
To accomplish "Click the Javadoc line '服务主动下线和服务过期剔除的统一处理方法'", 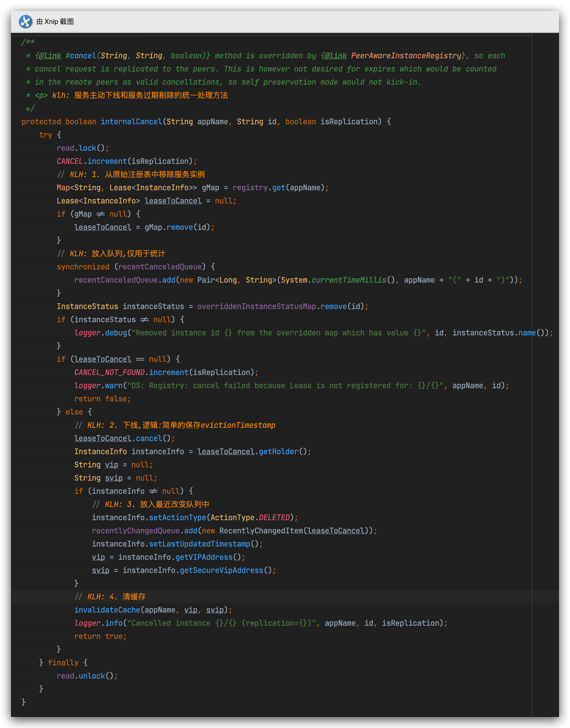I will point(151,95).
